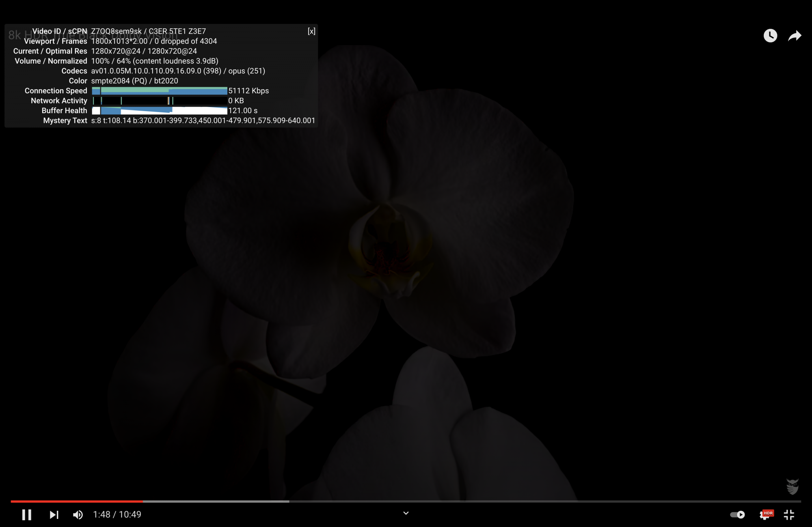Close stats for nerds panel with [x]
812x527 pixels.
tap(311, 31)
